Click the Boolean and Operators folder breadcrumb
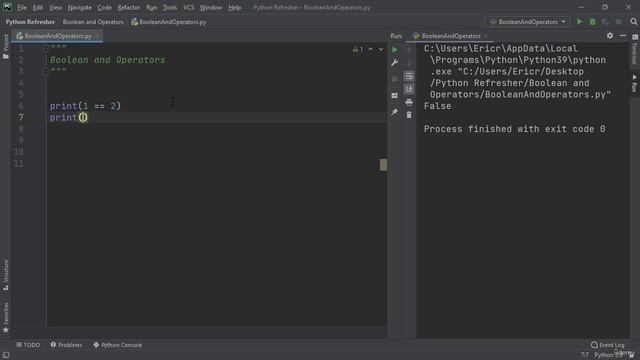640x360 pixels. pyautogui.click(x=93, y=22)
